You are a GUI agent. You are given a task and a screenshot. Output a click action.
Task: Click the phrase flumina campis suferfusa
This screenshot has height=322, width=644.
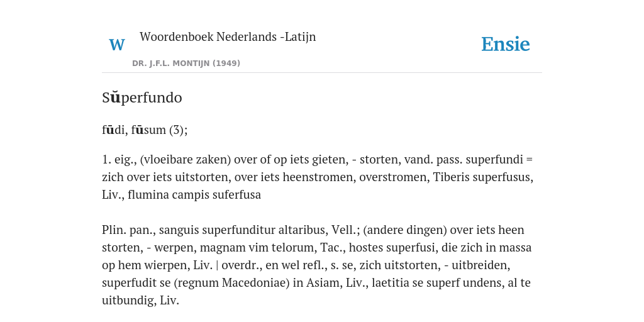[194, 195]
